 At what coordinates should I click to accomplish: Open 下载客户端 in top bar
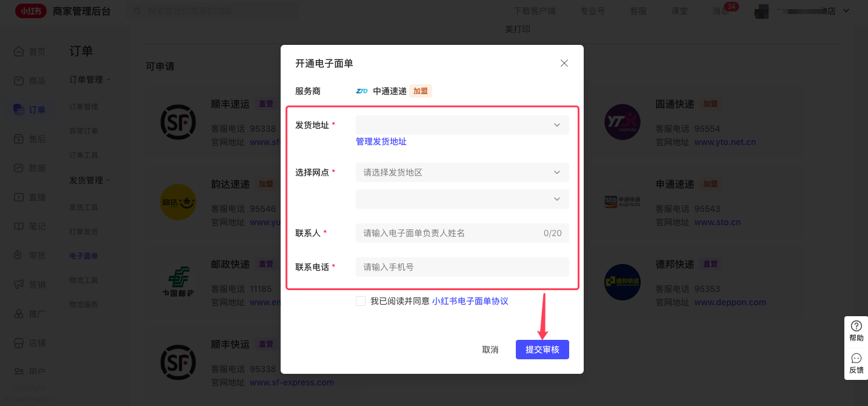(535, 11)
